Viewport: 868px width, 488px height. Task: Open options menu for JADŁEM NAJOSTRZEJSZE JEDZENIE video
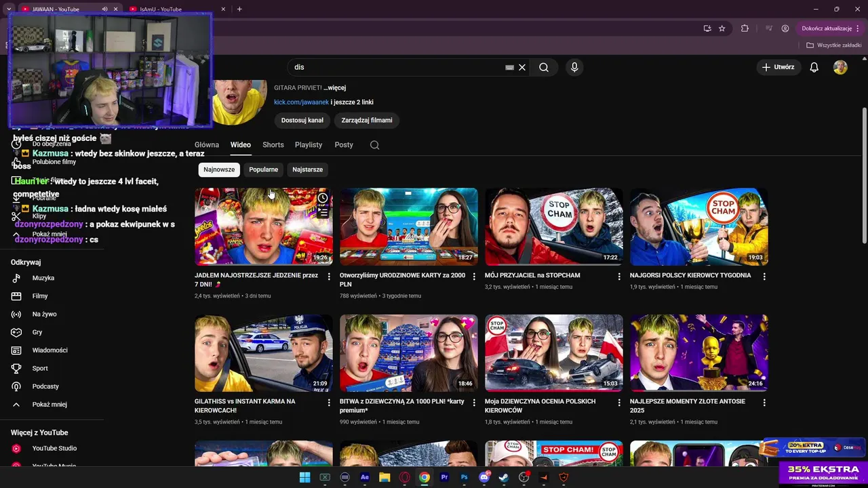click(x=329, y=277)
